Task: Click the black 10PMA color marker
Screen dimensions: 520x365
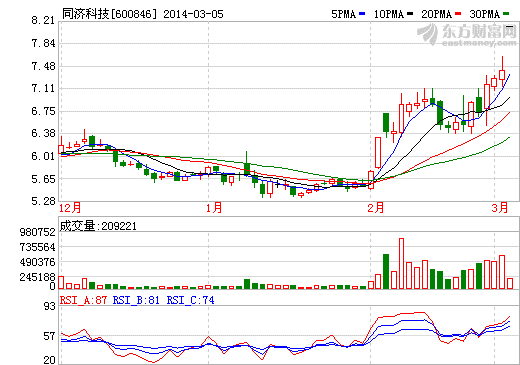Action: click(x=410, y=14)
